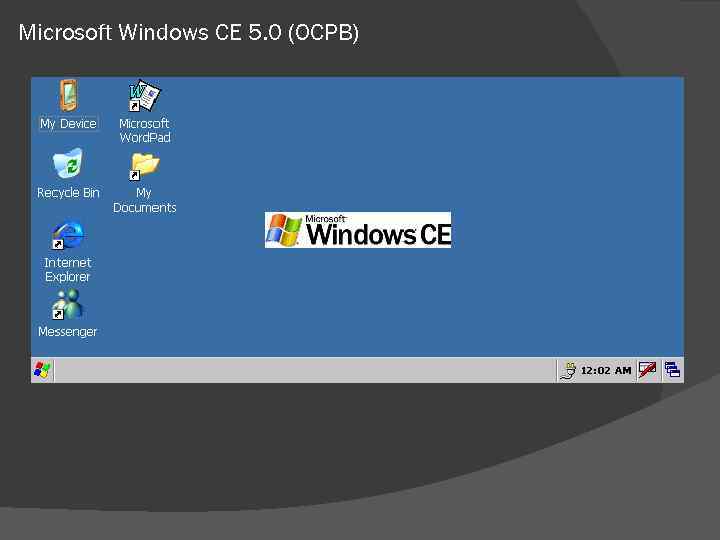The image size is (720, 540).
Task: Open the My Documents folder icon
Action: pos(144,166)
